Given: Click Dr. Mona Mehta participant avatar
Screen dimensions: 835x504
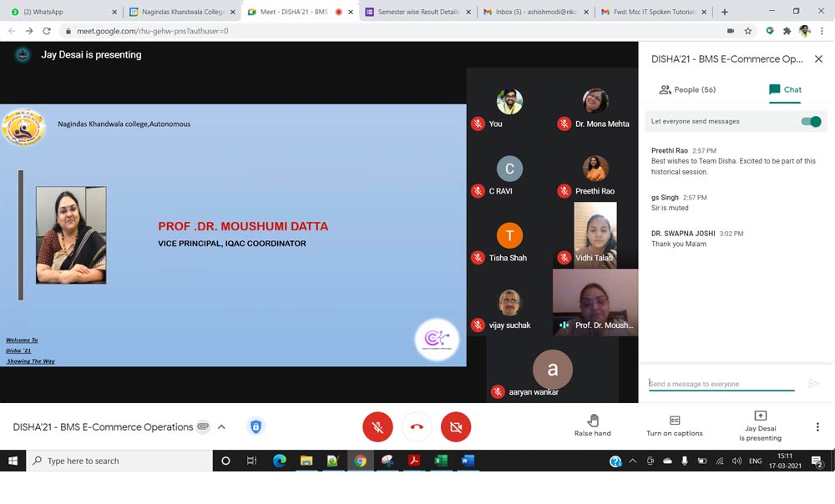Looking at the screenshot, I should (595, 101).
